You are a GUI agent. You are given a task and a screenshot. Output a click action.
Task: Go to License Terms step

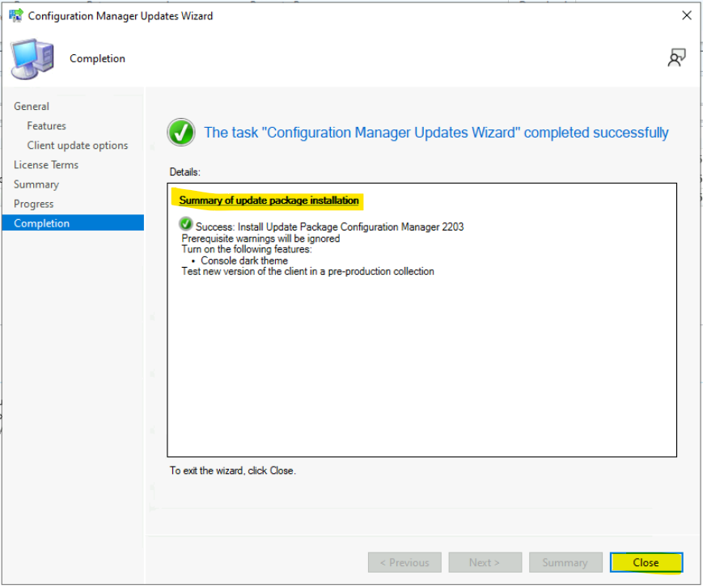click(x=46, y=165)
